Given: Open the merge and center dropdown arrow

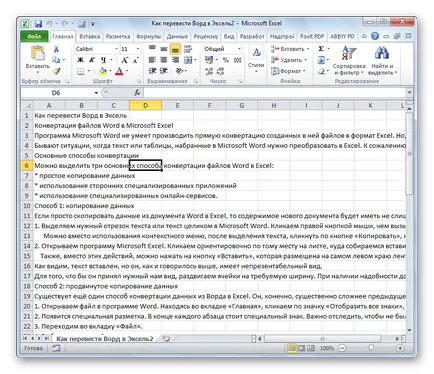Looking at the screenshot, I should pyautogui.click(x=195, y=60).
